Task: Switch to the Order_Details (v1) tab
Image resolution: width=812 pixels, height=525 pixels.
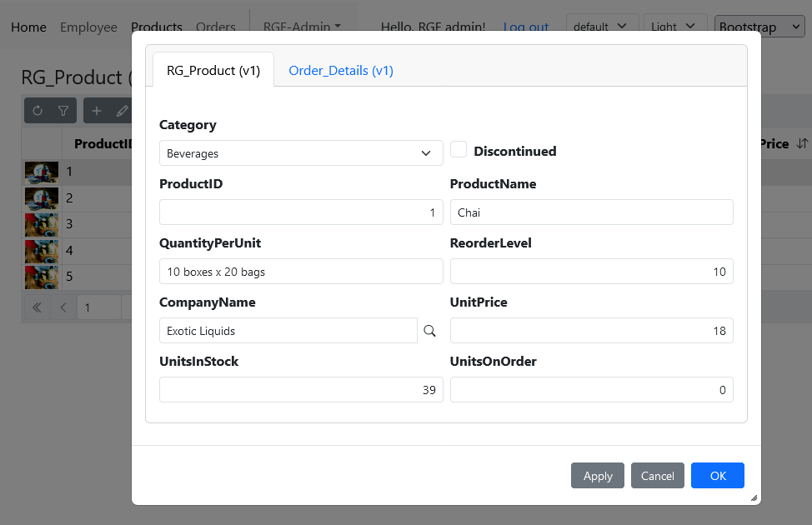Action: pyautogui.click(x=341, y=71)
